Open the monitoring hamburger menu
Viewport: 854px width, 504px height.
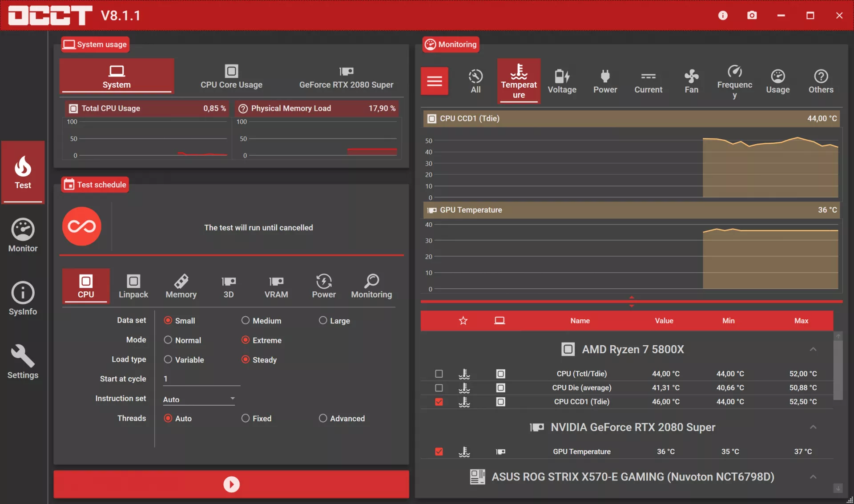pos(435,81)
